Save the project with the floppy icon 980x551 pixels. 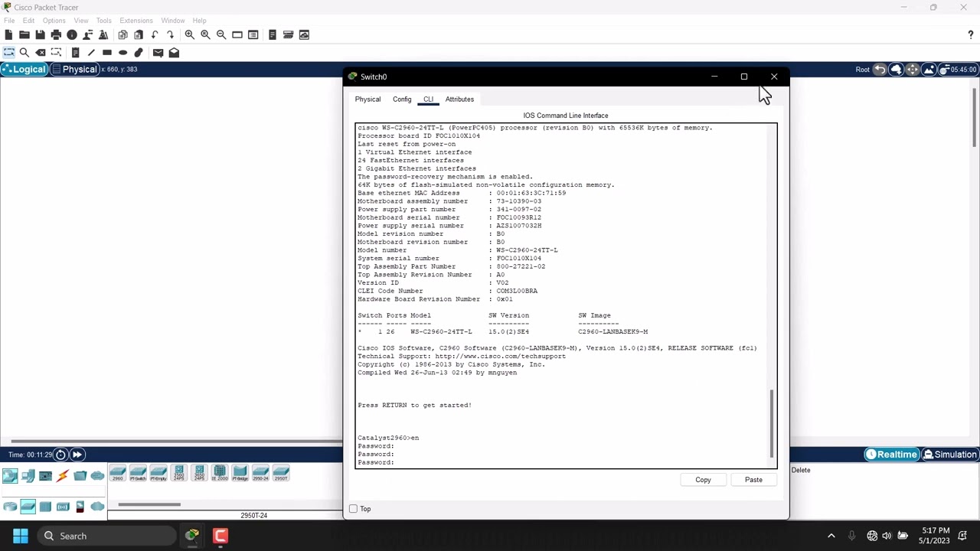tap(40, 34)
